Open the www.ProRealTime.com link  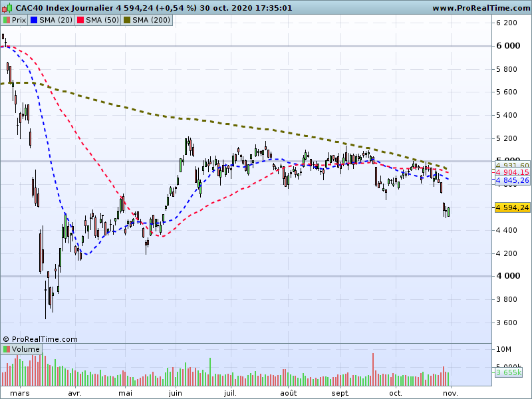point(481,8)
